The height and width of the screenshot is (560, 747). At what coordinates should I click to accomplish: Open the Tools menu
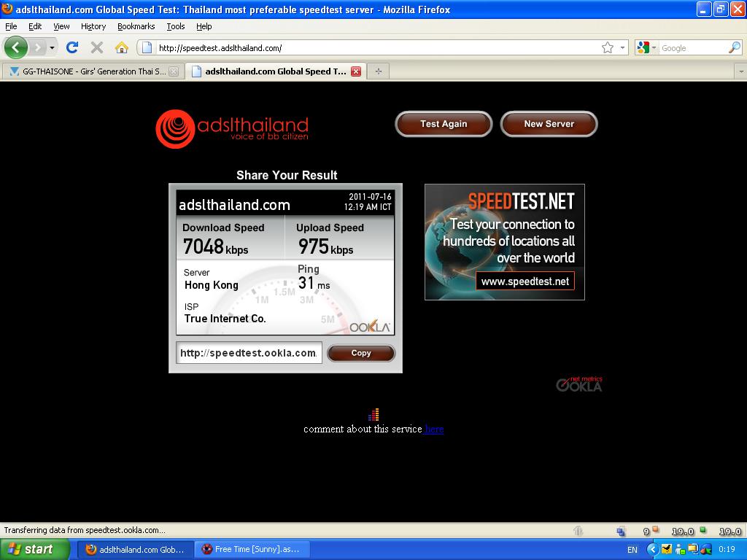[175, 26]
